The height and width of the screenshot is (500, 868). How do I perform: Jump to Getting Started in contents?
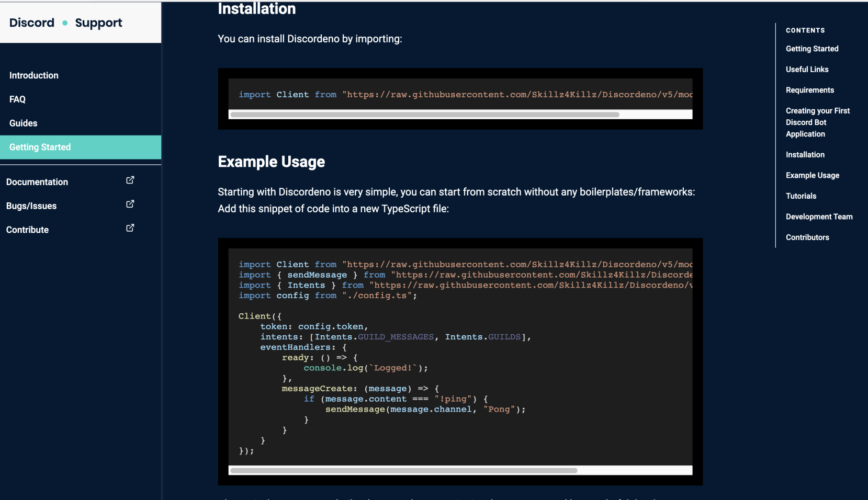[x=812, y=49]
